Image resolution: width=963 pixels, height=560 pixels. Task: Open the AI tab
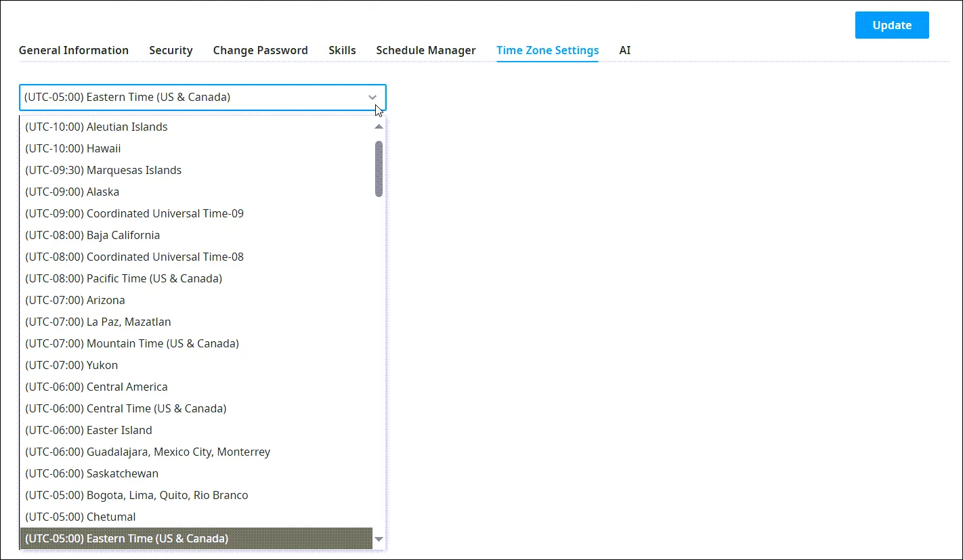coord(624,50)
